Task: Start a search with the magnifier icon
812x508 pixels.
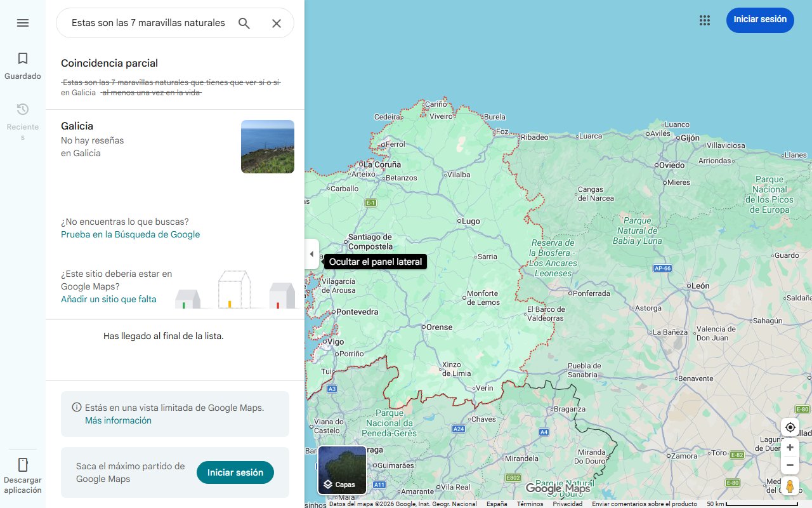Action: (x=244, y=23)
